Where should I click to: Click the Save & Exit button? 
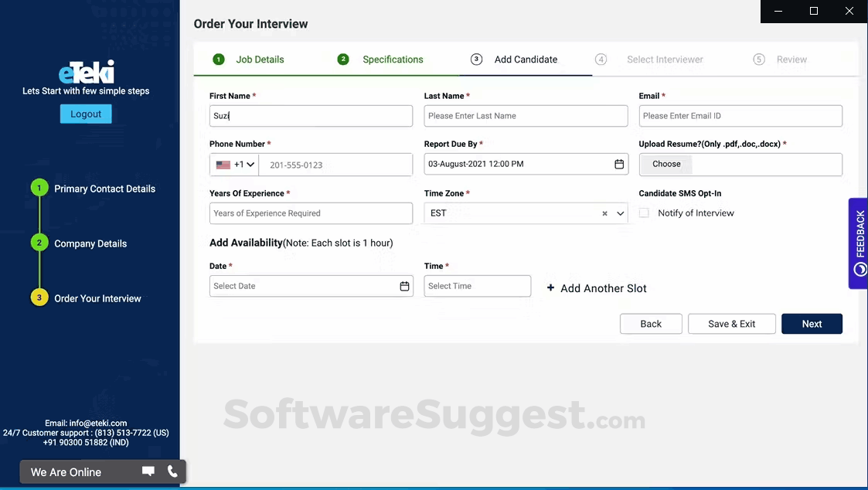pos(731,323)
